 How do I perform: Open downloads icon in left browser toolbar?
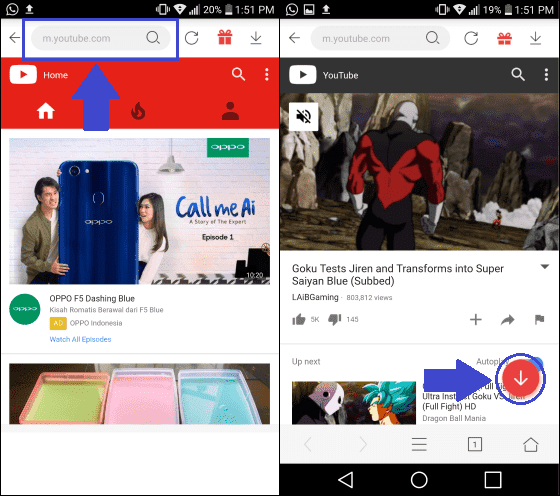(256, 38)
